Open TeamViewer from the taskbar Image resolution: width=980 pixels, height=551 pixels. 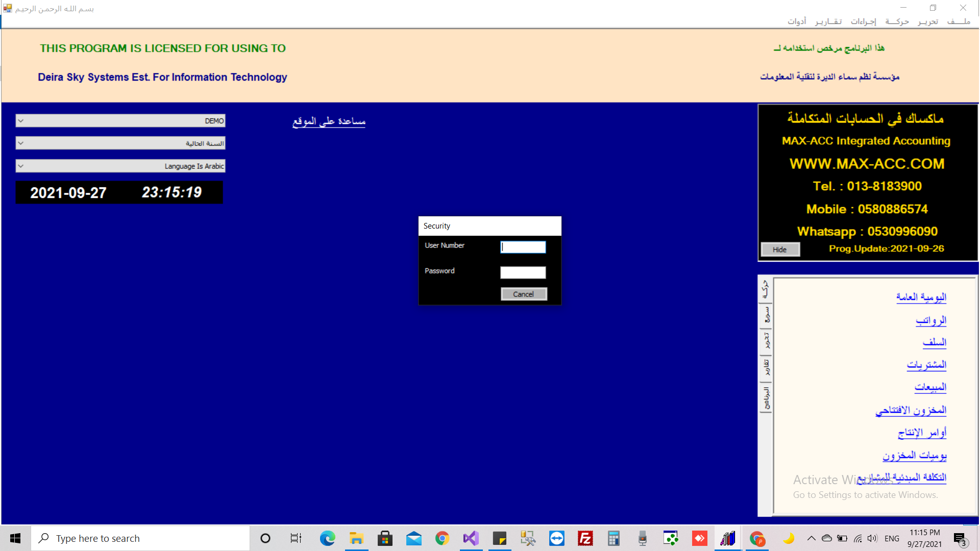[x=557, y=538]
